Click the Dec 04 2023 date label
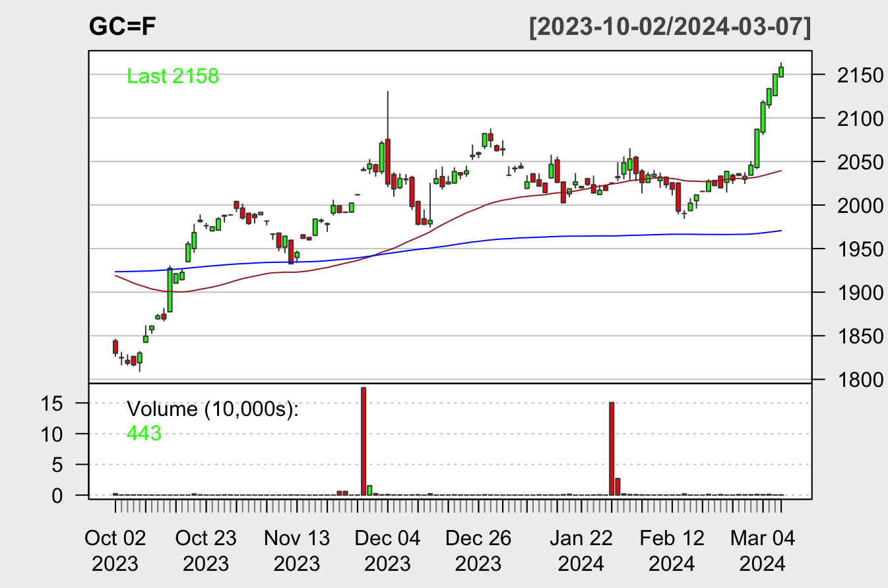 388,551
